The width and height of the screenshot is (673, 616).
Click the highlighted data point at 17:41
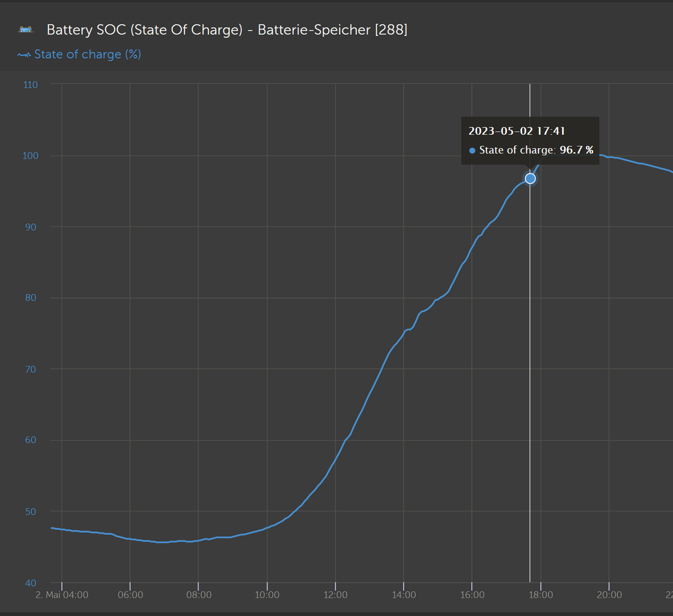click(x=530, y=179)
